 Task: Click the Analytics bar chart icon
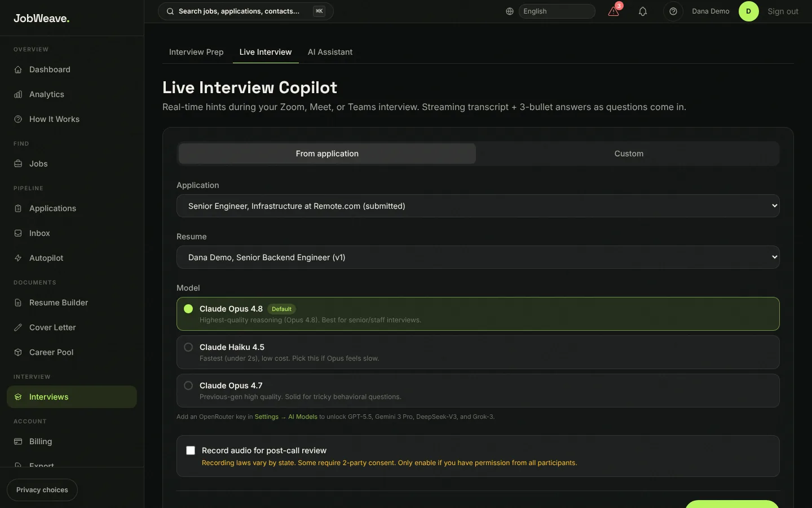(18, 94)
